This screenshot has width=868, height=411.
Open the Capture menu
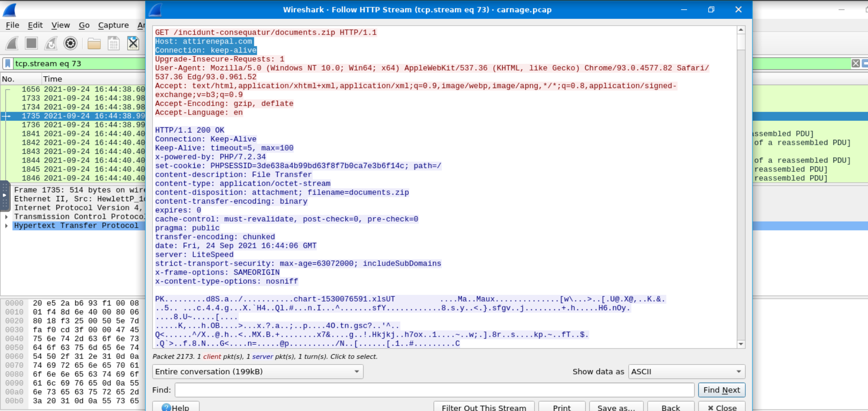113,25
